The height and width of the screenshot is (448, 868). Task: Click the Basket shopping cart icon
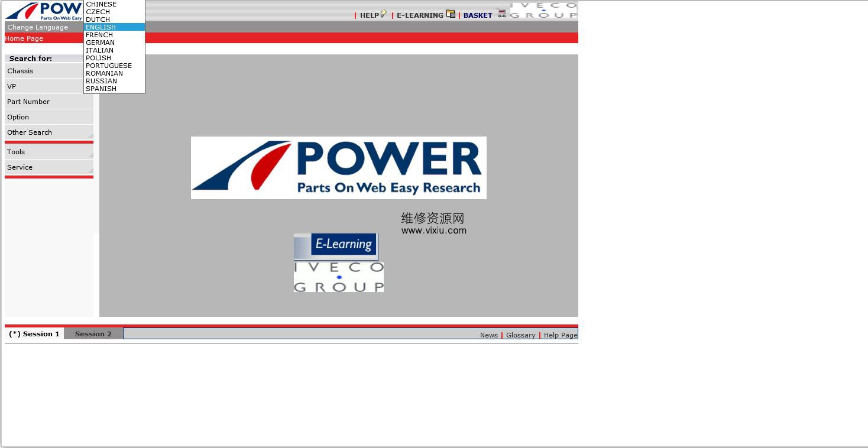click(x=502, y=13)
